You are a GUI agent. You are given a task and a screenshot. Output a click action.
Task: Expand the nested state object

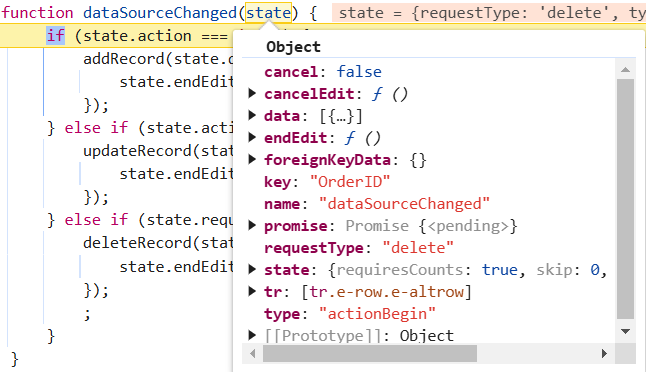(x=252, y=269)
